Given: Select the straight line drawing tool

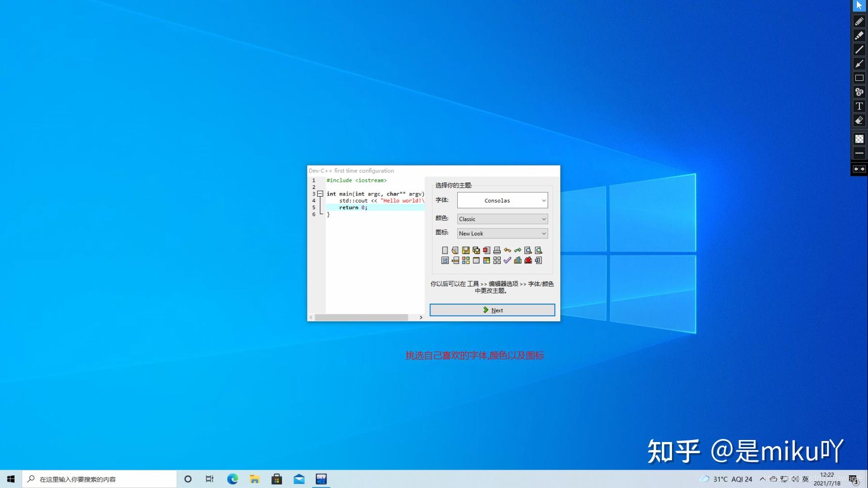Looking at the screenshot, I should [x=859, y=50].
